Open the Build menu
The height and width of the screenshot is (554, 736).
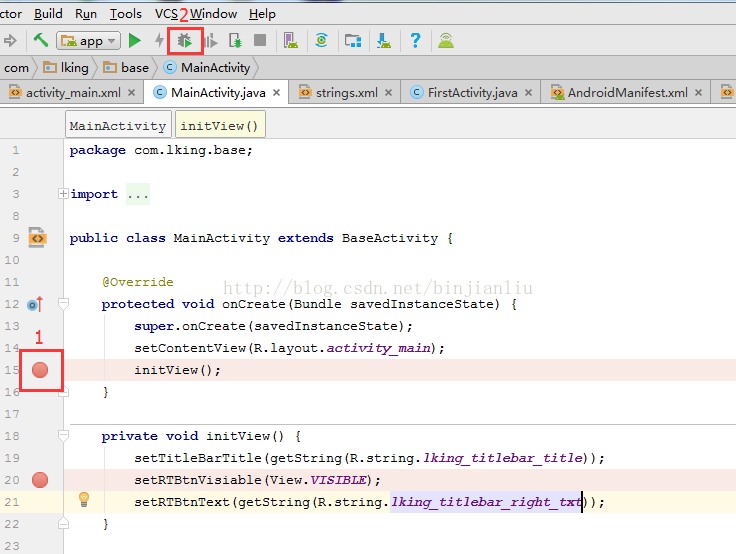pos(48,14)
